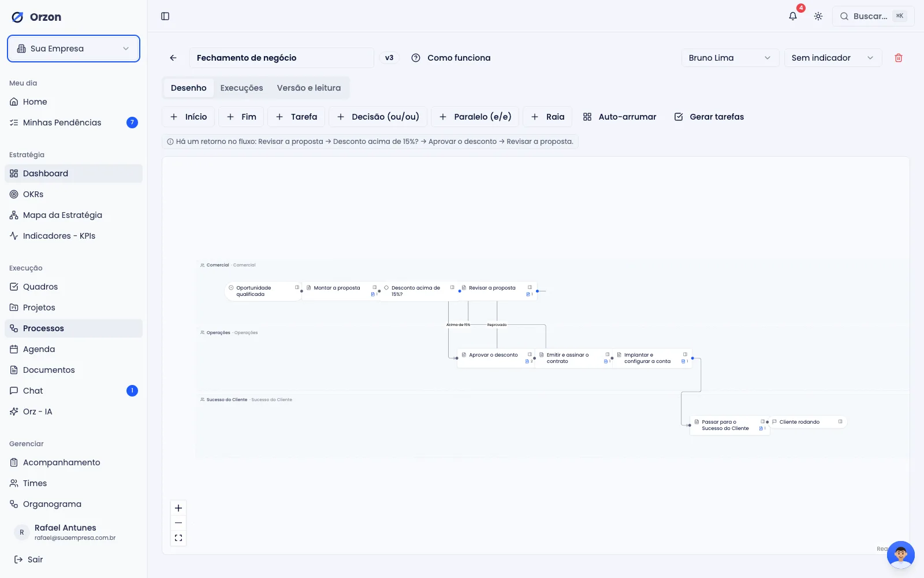Image resolution: width=924 pixels, height=578 pixels.
Task: Switch to the Execuções tab
Action: [x=241, y=88]
